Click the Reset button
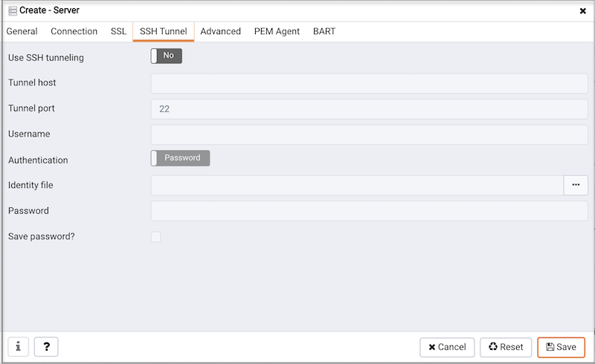The width and height of the screenshot is (595, 364). click(506, 348)
